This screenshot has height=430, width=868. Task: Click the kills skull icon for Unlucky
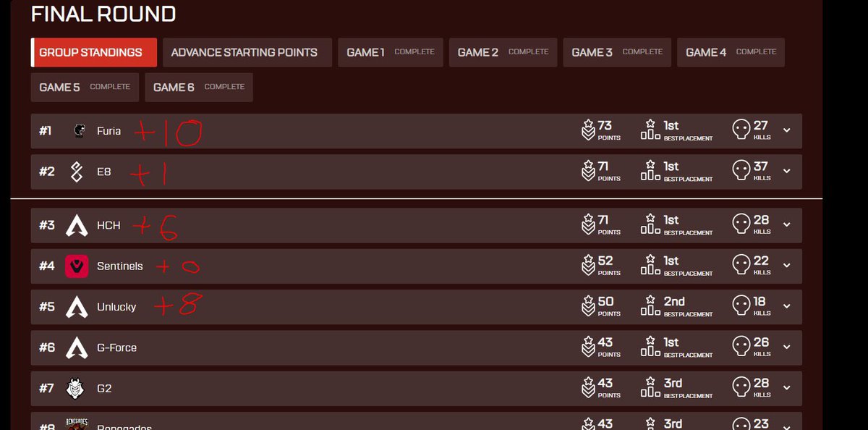point(741,306)
